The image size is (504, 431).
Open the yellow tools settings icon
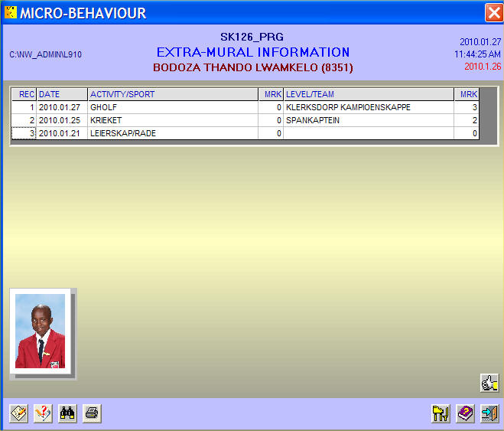tap(441, 413)
